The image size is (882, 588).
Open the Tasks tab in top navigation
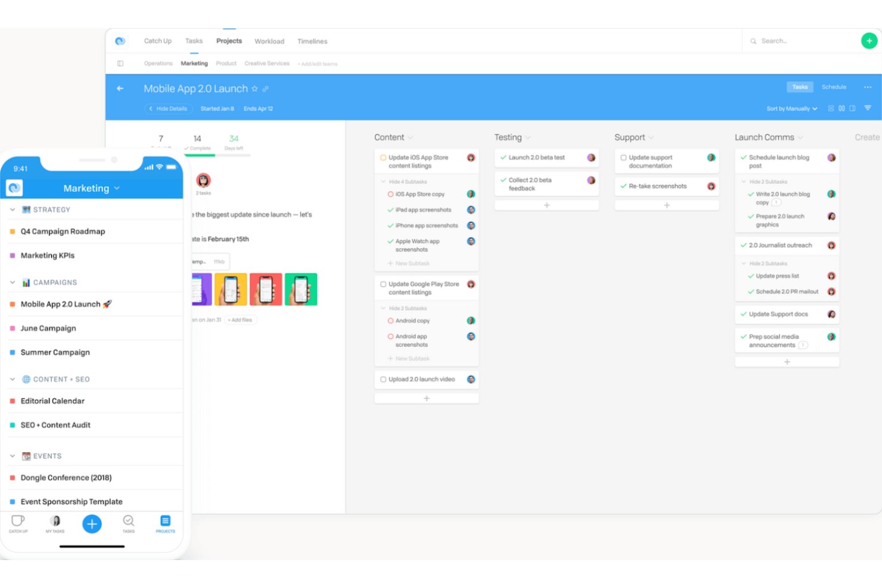coord(194,41)
